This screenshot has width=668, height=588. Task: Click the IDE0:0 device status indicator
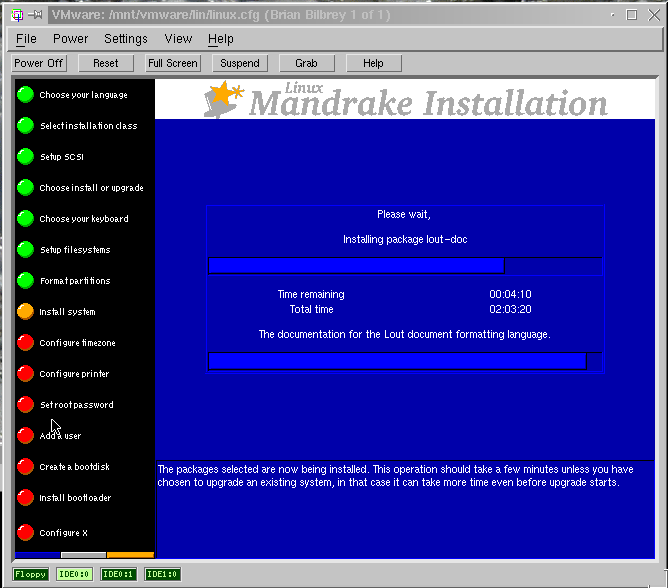[x=74, y=574]
